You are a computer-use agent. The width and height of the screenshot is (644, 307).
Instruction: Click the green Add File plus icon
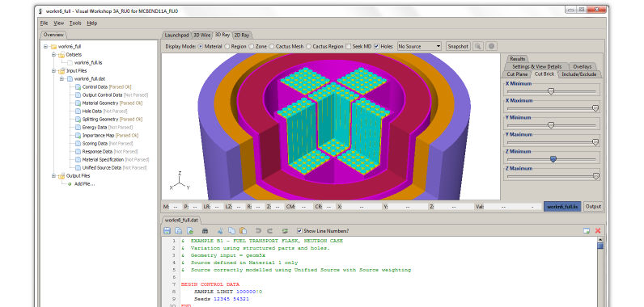pos(70,184)
